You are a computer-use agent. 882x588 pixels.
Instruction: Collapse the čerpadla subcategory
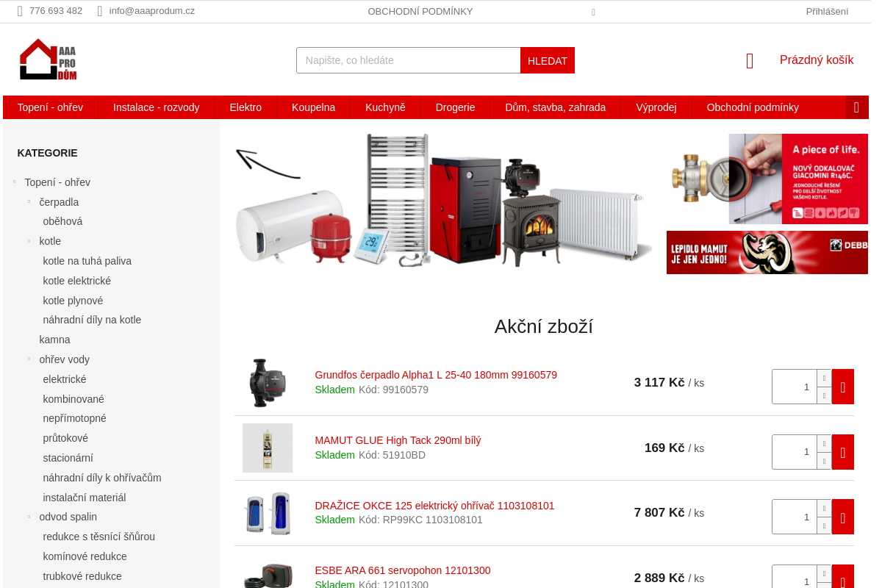29,201
